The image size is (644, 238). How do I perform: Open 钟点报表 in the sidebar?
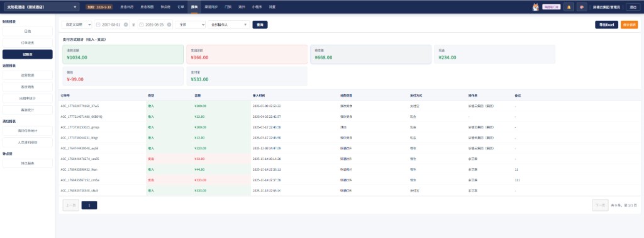click(x=28, y=163)
